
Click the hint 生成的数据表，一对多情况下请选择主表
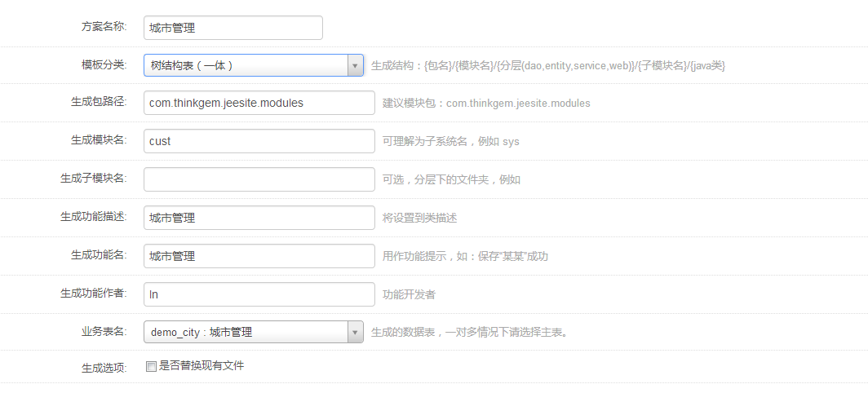point(469,333)
